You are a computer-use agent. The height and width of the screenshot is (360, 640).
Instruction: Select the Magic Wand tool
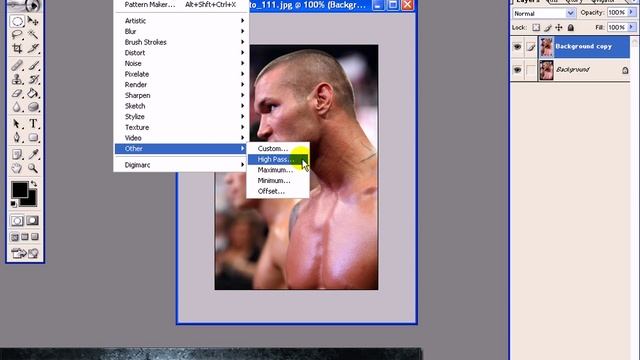pos(33,35)
